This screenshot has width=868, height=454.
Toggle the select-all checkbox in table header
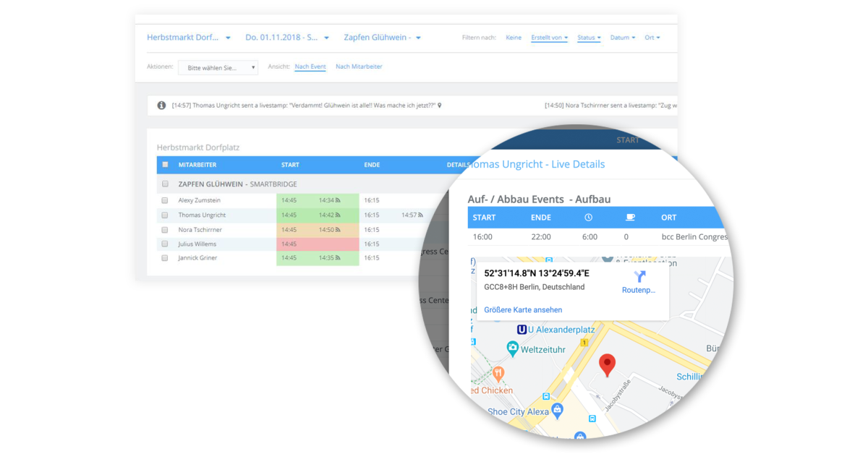(165, 165)
